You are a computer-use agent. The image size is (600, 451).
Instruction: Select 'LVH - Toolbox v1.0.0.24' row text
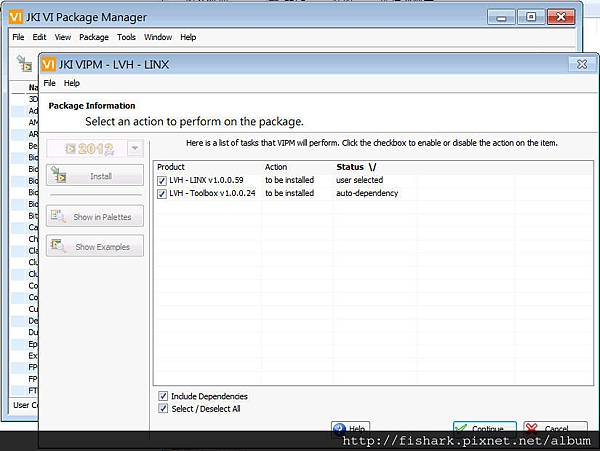click(212, 193)
